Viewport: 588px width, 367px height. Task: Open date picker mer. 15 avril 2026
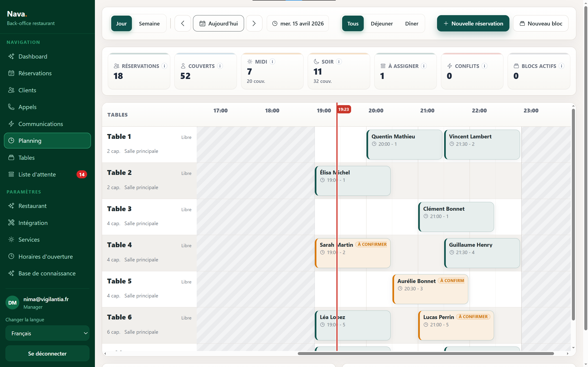click(x=298, y=23)
